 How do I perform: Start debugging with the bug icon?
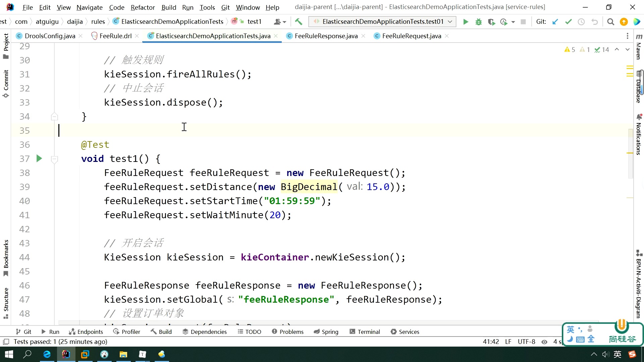click(479, 22)
